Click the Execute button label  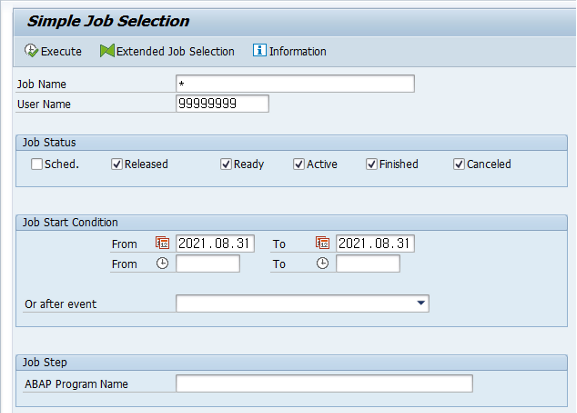61,51
